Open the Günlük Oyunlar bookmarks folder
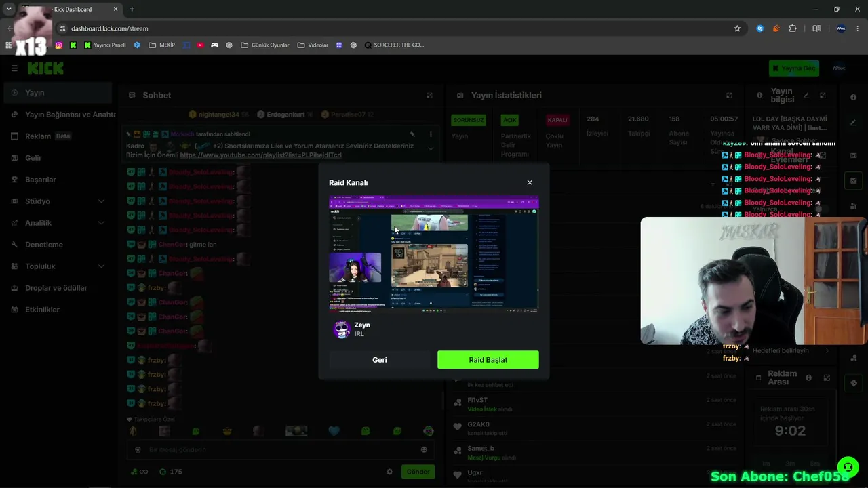The width and height of the screenshot is (868, 488). (x=264, y=45)
